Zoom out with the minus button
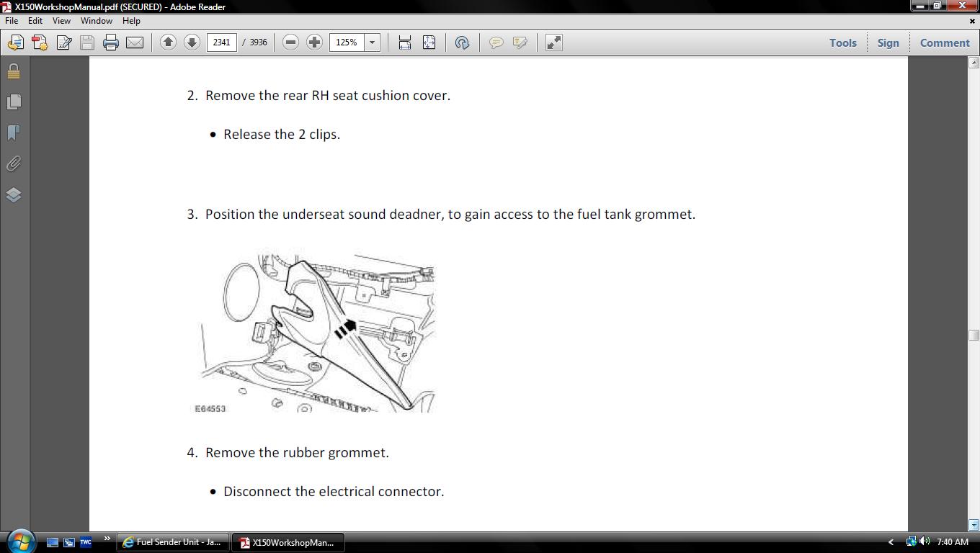 (290, 42)
